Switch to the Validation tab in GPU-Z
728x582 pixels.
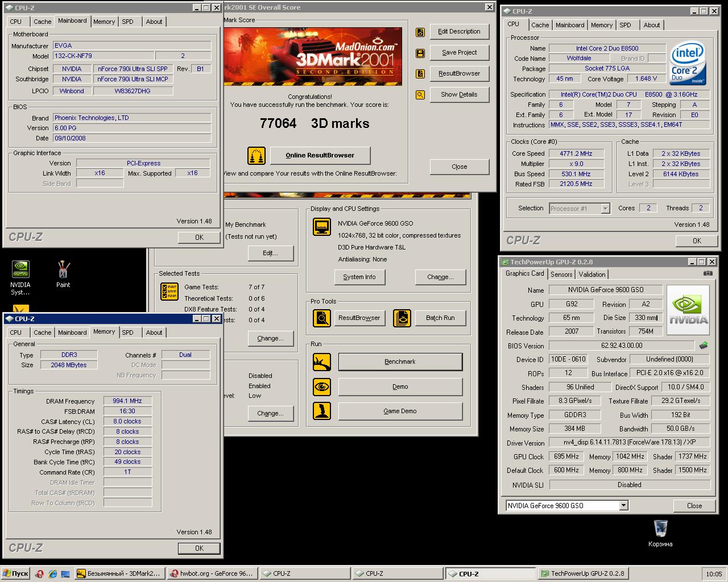[x=592, y=274]
